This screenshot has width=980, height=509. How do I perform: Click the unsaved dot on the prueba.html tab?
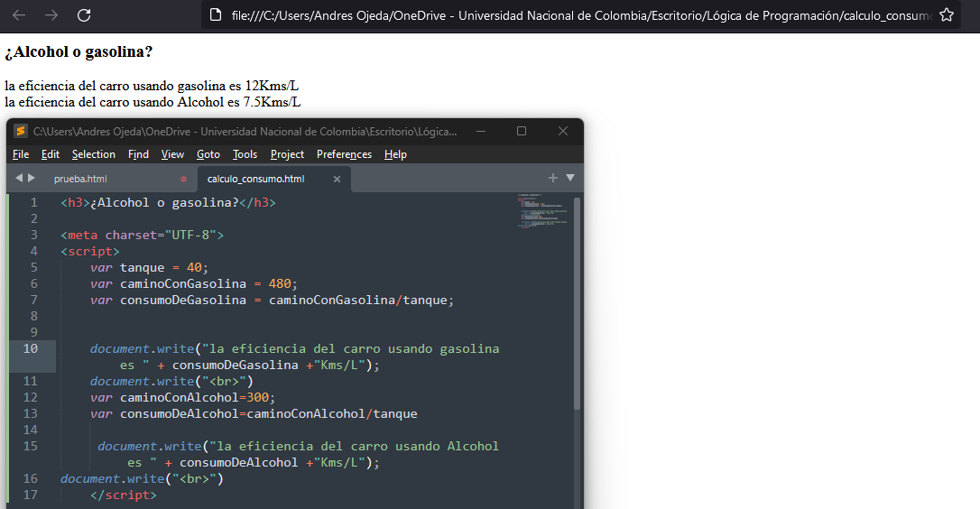click(183, 179)
